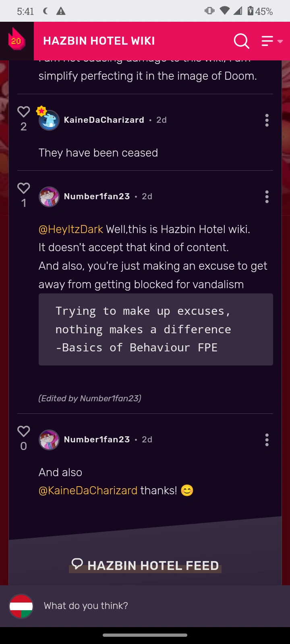Go to the Hazbin Hotel Feed
The image size is (290, 644).
pos(146,565)
